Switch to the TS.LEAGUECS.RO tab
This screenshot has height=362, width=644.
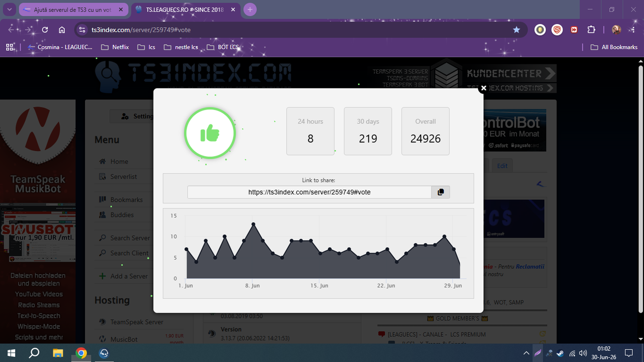point(186,10)
